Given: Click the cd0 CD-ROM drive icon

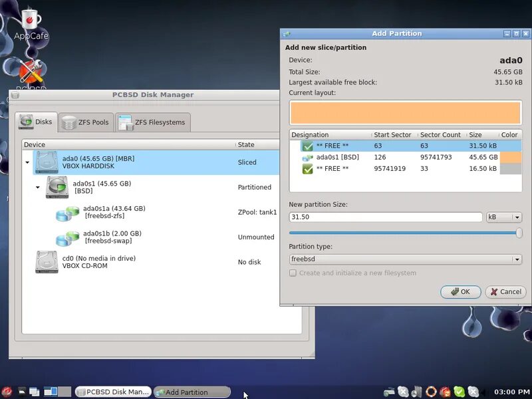Looking at the screenshot, I should click(x=47, y=262).
